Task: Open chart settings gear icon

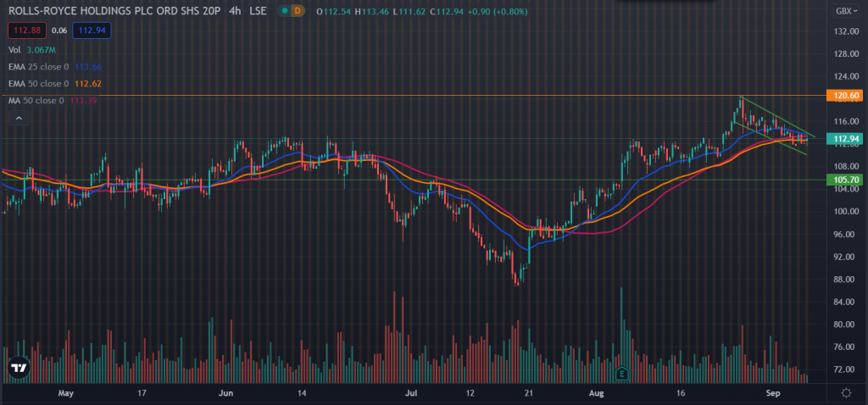Action: click(846, 393)
